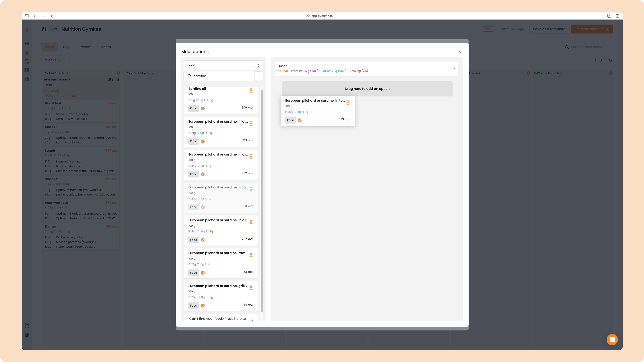Image resolution: width=644 pixels, height=362 pixels.
Task: Click the profile avatar at sidebar bottom
Action: (27, 335)
